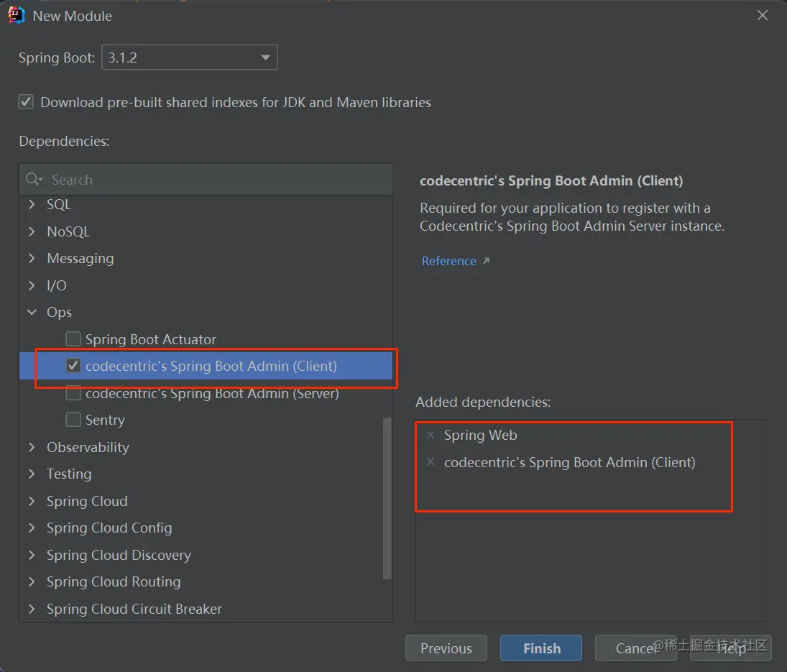Open the Reference link
The height and width of the screenshot is (672, 787).
point(448,261)
